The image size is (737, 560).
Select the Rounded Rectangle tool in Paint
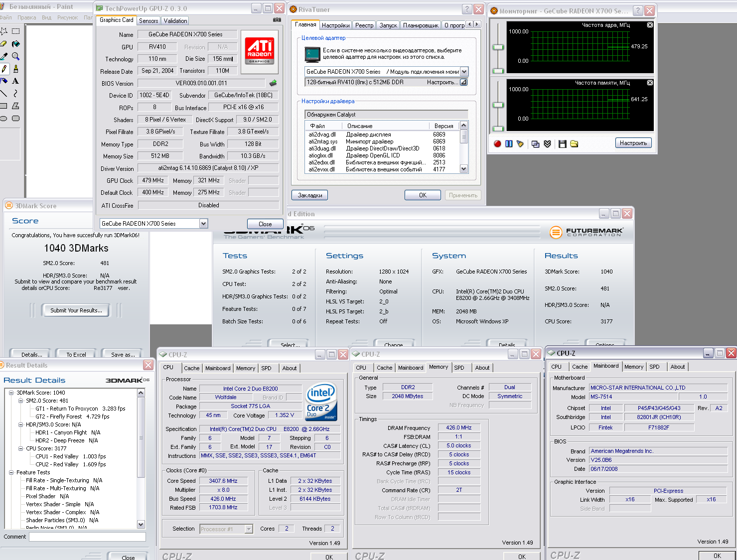pos(16,118)
